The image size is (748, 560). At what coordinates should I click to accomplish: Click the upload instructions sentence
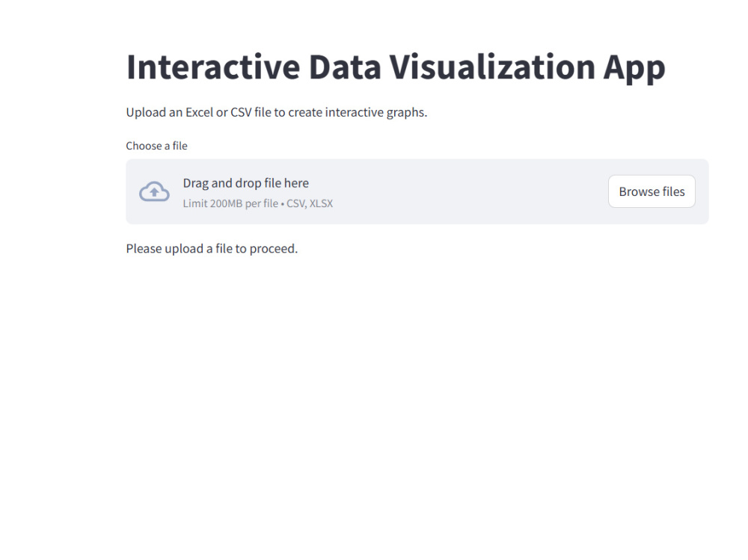pyautogui.click(x=276, y=112)
